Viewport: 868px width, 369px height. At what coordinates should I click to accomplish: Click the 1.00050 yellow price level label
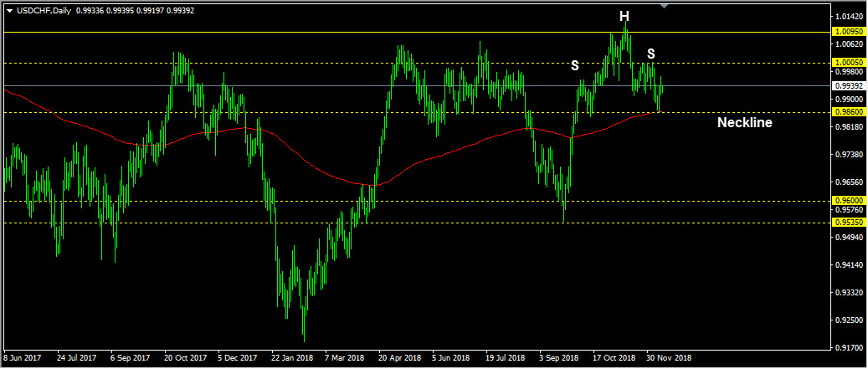850,63
